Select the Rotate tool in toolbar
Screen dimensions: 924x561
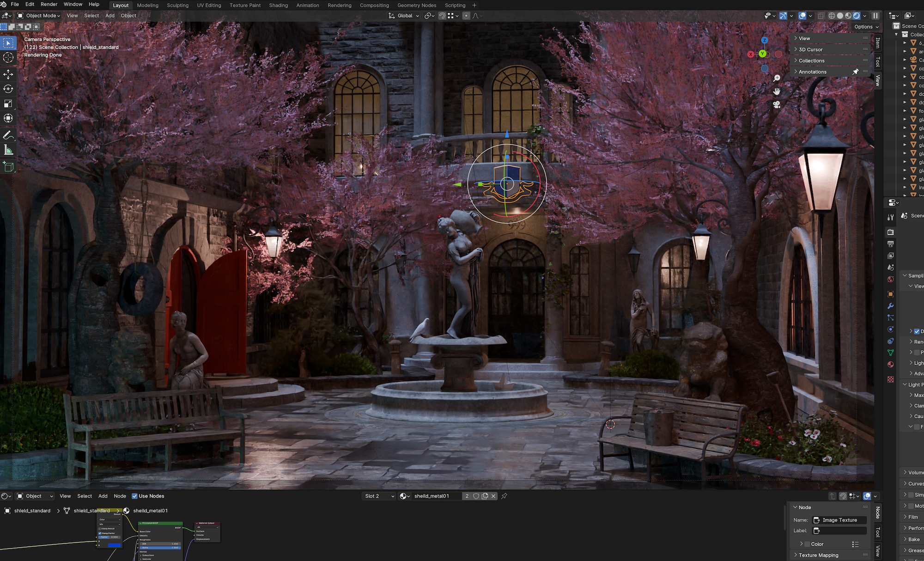point(8,89)
